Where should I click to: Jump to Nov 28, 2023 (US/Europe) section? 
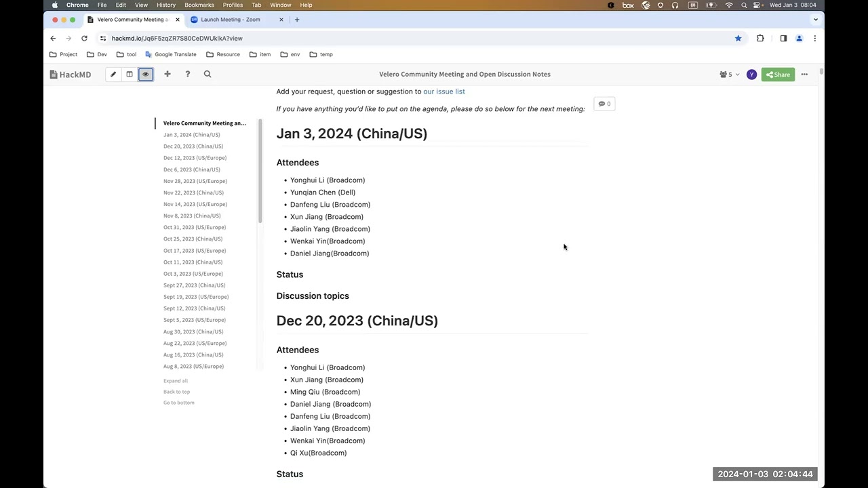tap(195, 181)
